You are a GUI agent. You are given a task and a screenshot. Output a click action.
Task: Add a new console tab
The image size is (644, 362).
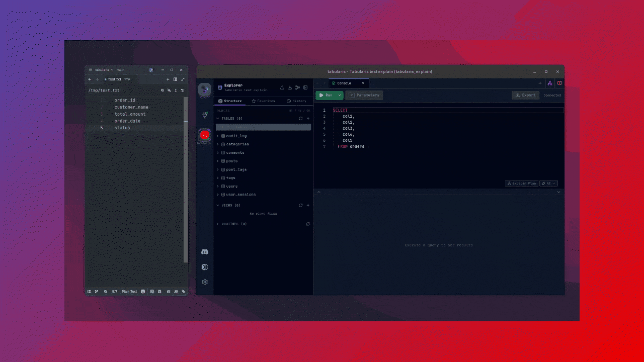click(540, 83)
